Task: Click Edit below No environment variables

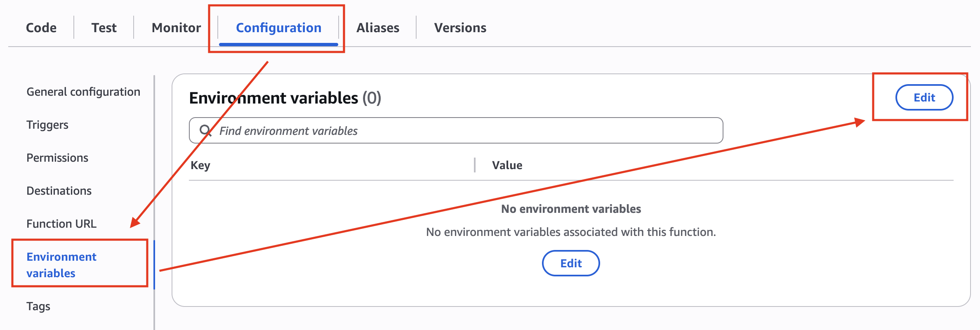Action: (x=571, y=263)
